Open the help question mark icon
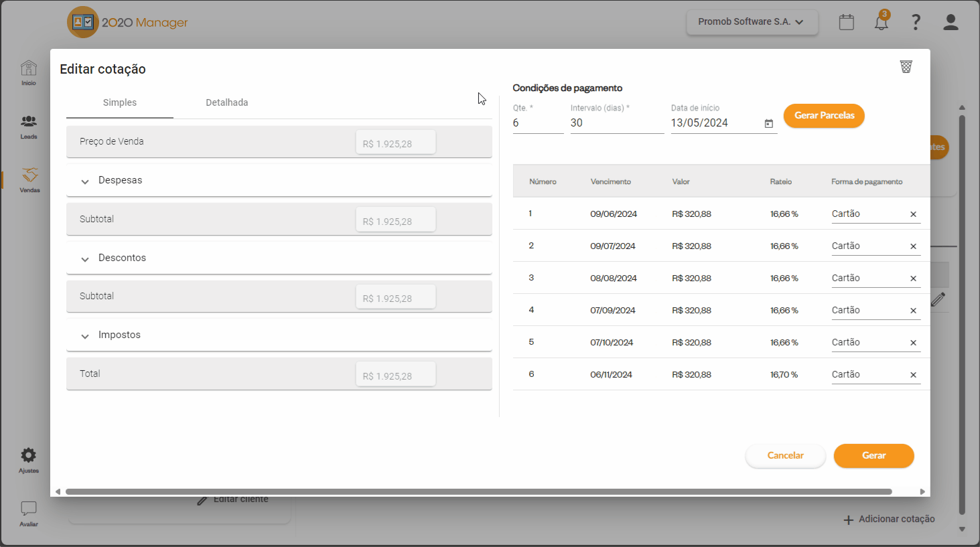The image size is (980, 547). click(x=916, y=22)
